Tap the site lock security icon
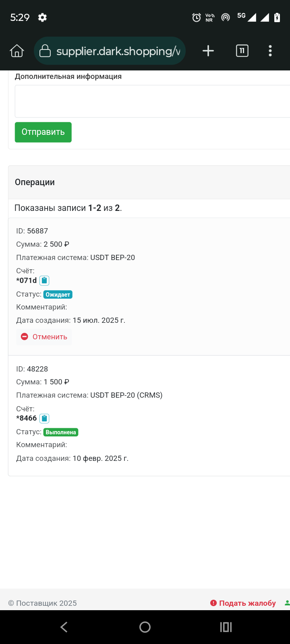Viewport: 290px width, 644px height. [x=45, y=51]
